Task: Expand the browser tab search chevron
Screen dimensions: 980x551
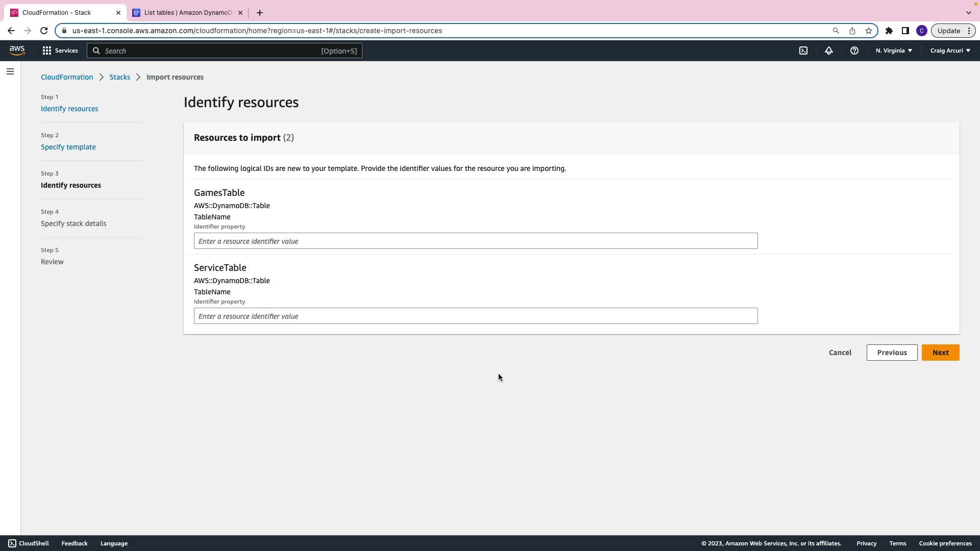Action: pyautogui.click(x=968, y=12)
